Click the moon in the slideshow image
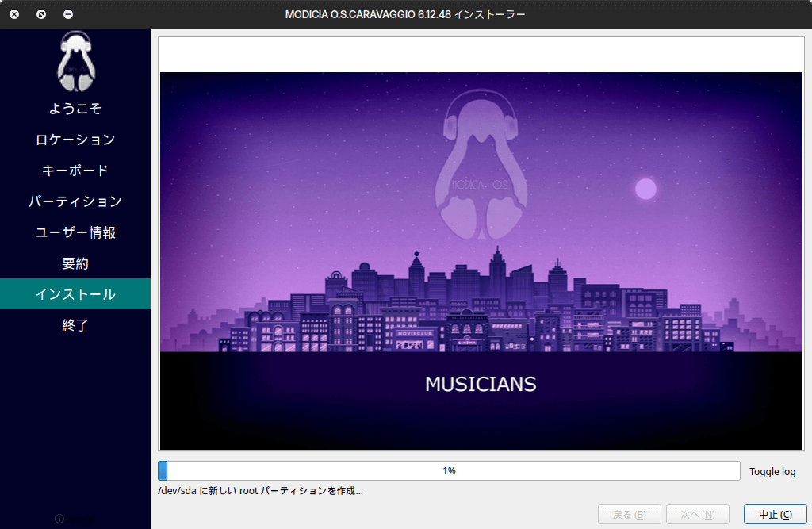 [x=645, y=189]
